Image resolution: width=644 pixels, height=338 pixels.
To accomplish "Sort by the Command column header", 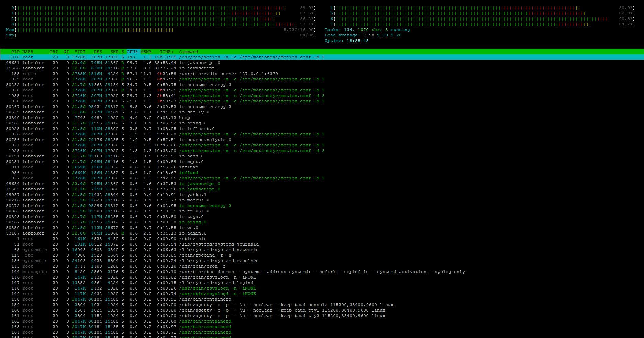I will 189,52.
